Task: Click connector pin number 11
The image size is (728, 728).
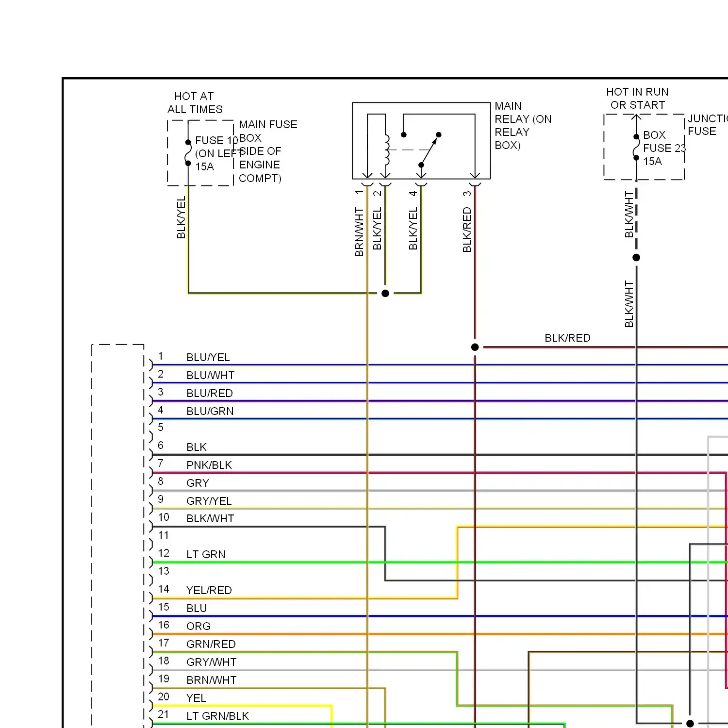Action: (164, 535)
